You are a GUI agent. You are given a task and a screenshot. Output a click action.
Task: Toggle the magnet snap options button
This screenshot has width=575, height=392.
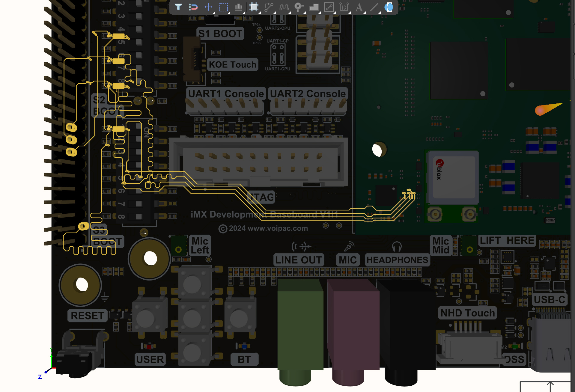click(x=193, y=7)
